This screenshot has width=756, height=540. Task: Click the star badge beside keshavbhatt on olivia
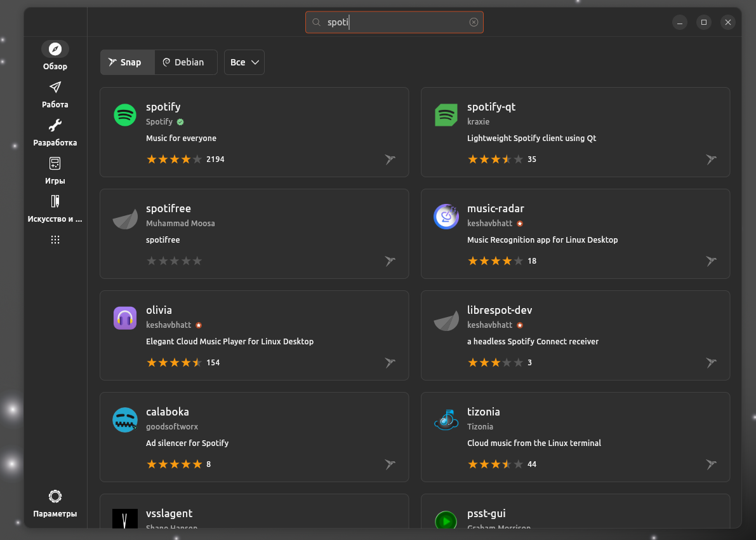(199, 325)
